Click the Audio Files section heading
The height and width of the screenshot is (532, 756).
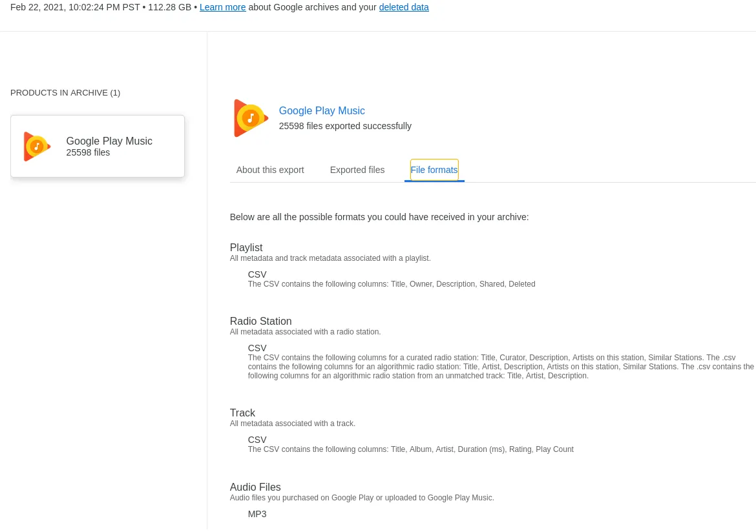[x=255, y=487]
